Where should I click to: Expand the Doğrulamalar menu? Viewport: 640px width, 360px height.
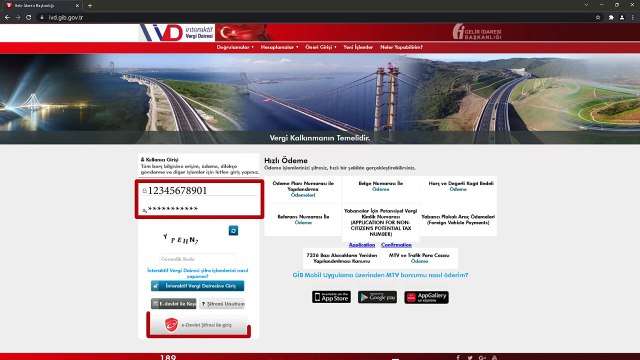(235, 47)
